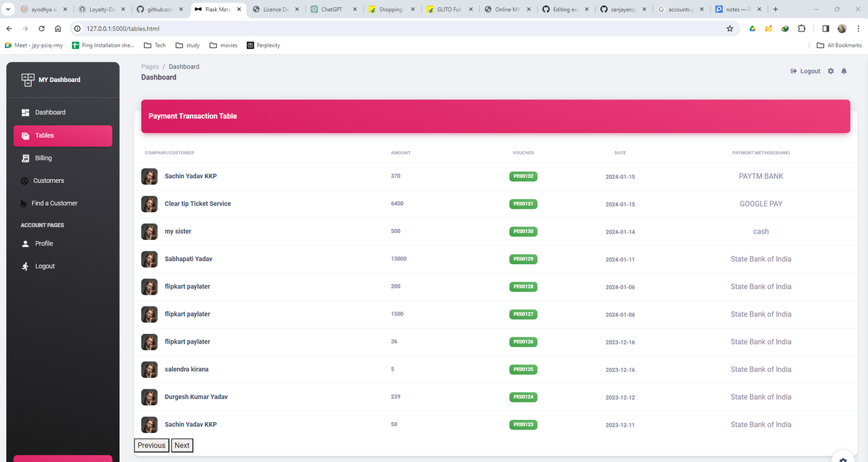
Task: Click voucher badge PED0128
Action: 523,287
